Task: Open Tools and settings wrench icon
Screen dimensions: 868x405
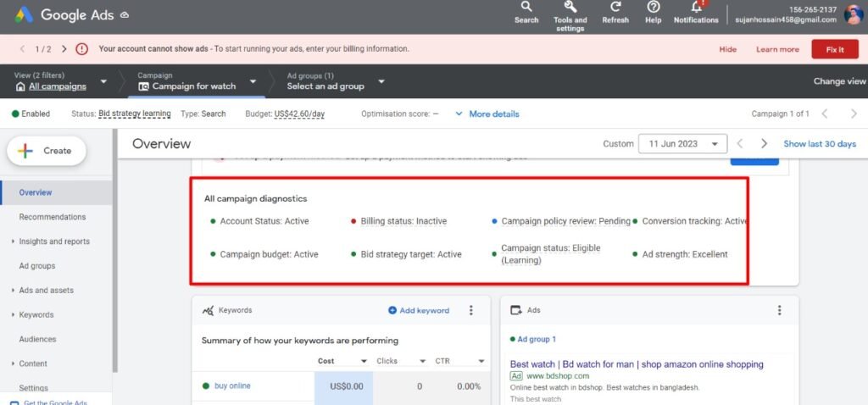Action: click(x=570, y=8)
